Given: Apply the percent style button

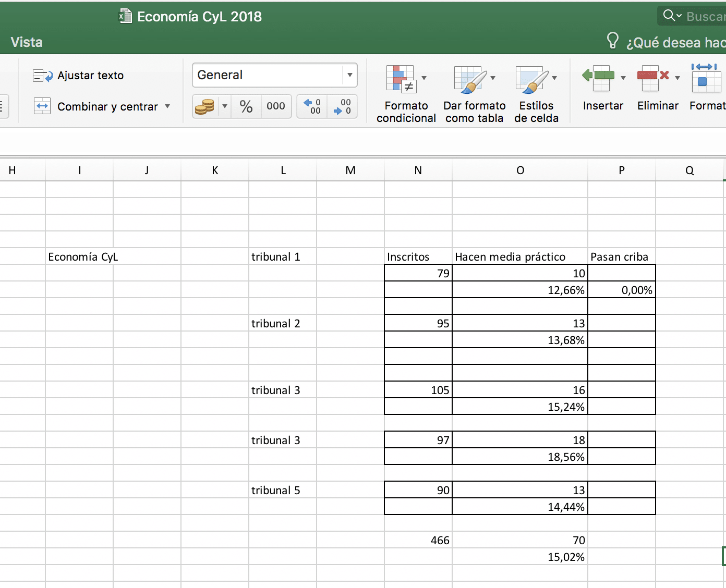Looking at the screenshot, I should [x=246, y=106].
